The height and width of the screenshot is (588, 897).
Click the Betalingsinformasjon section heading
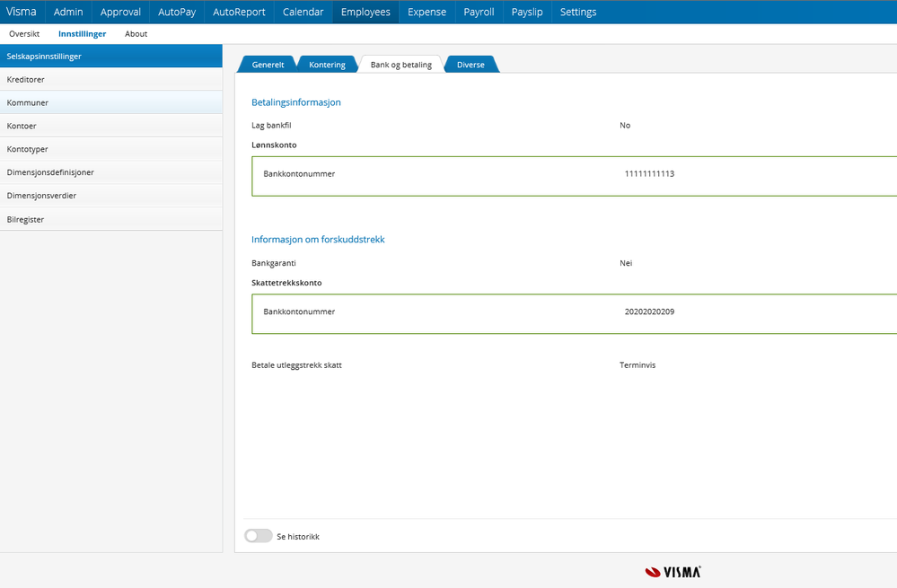295,102
